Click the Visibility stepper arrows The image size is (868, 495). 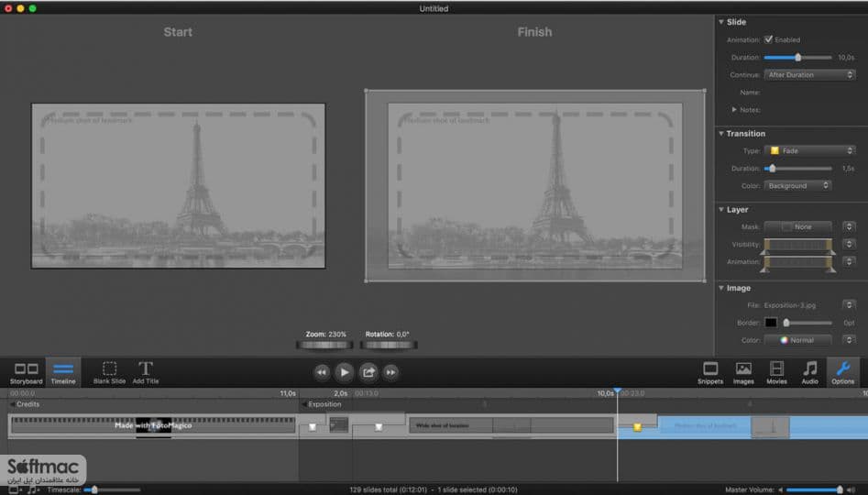point(849,244)
